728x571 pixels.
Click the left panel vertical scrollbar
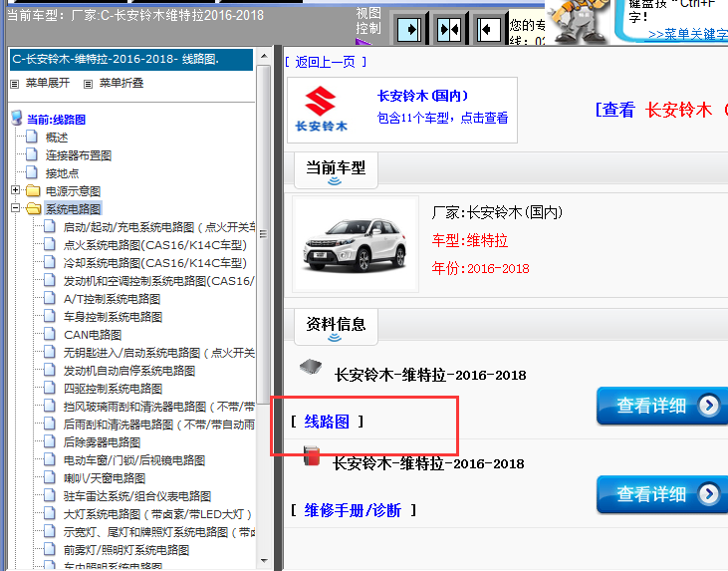tap(264, 299)
